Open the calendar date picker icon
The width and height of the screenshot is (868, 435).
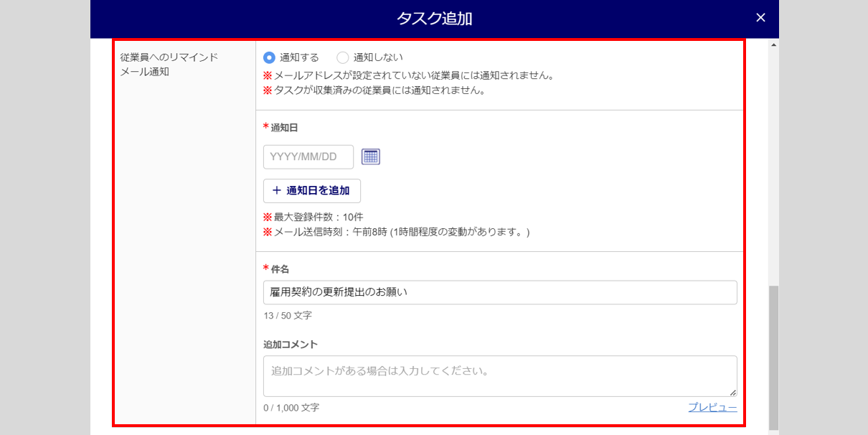tap(371, 156)
